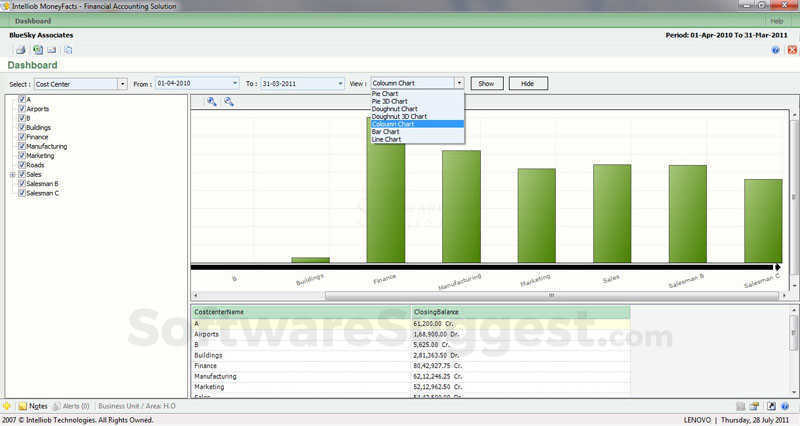This screenshot has width=800, height=426.
Task: Click the Finance green bar in the chart
Action: click(386, 204)
